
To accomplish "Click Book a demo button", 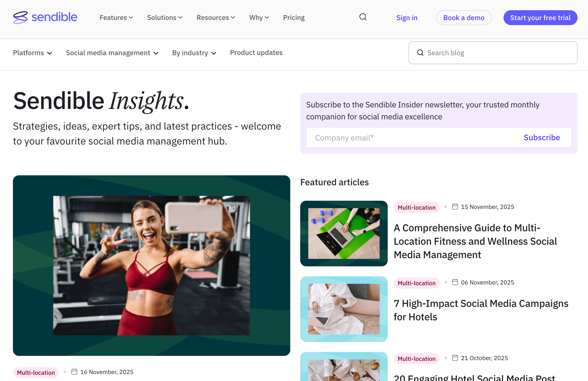I will [464, 18].
